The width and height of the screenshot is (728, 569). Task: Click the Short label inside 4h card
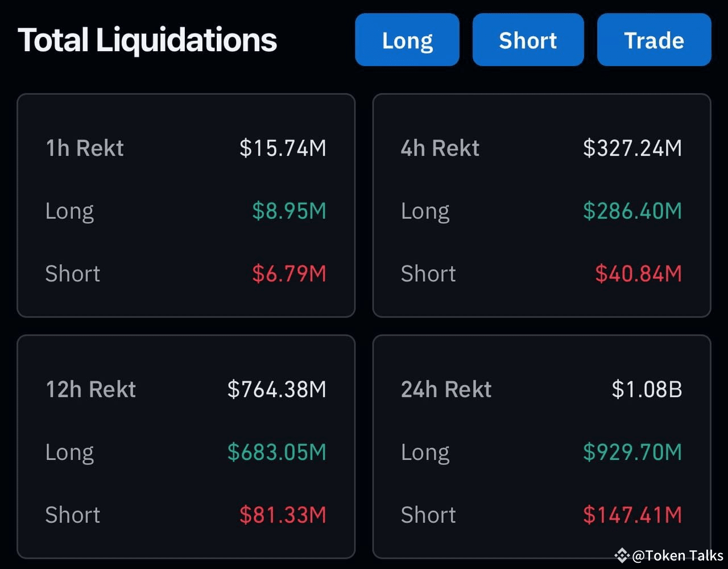428,273
